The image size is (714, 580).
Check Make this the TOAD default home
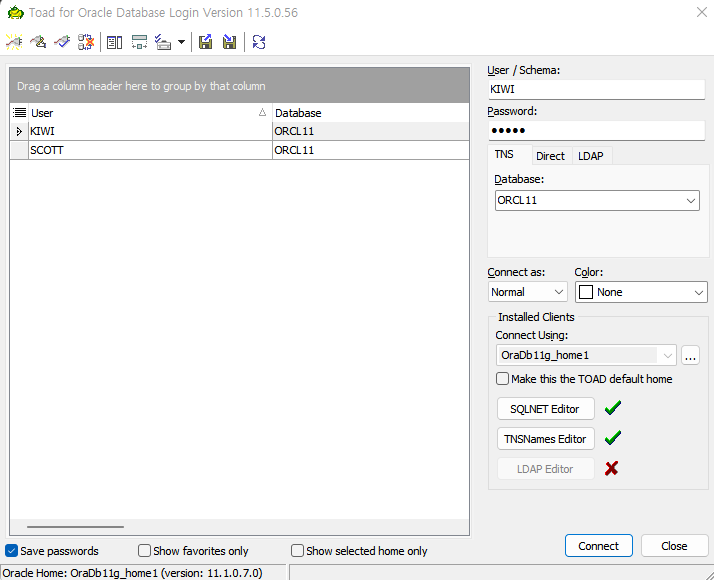point(502,379)
